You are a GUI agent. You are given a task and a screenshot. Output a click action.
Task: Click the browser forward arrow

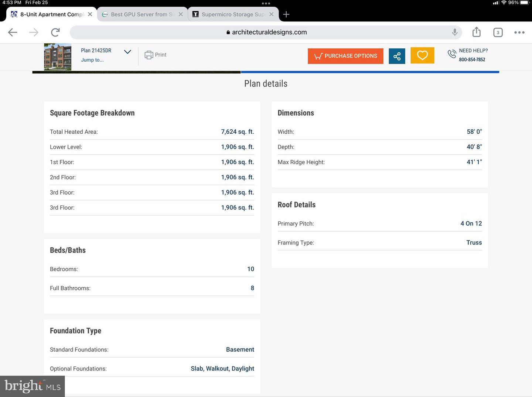point(34,32)
